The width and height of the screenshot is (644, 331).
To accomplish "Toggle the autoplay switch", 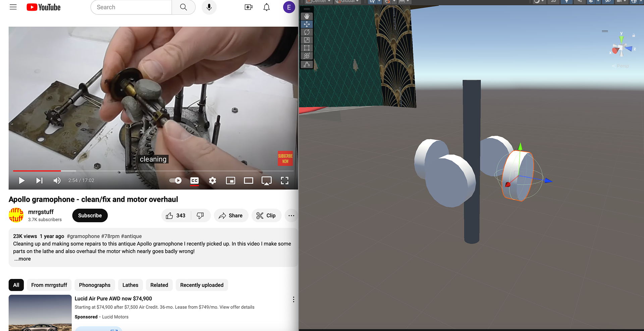I will pos(175,181).
